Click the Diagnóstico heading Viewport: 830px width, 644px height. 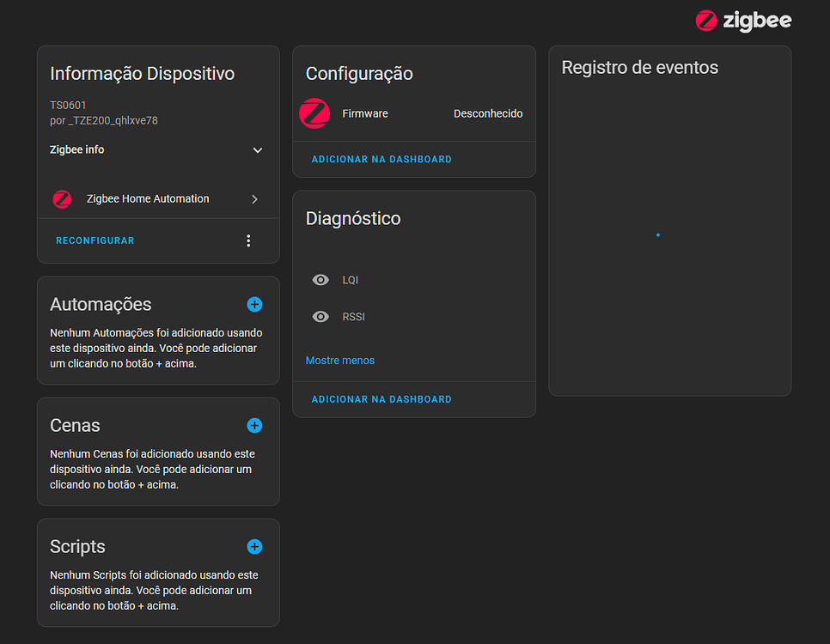(353, 219)
